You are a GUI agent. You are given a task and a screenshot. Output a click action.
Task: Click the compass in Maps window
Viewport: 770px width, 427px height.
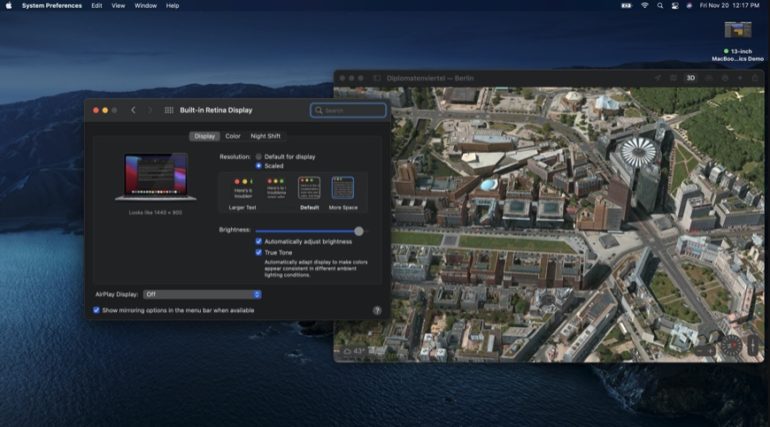[x=731, y=345]
